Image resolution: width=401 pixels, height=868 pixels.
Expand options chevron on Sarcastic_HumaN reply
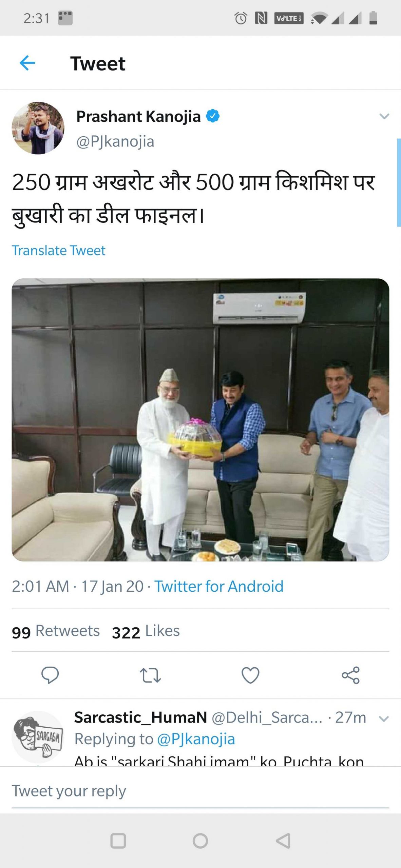[x=384, y=719]
